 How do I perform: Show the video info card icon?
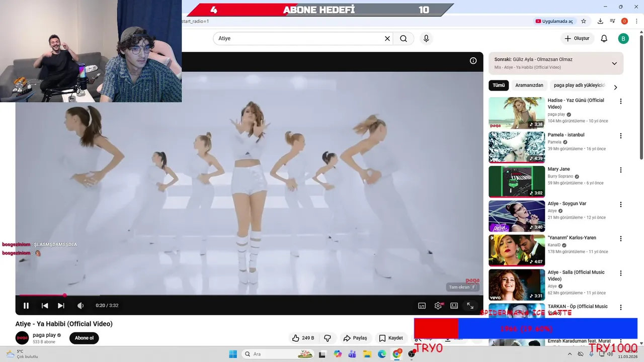tap(473, 60)
